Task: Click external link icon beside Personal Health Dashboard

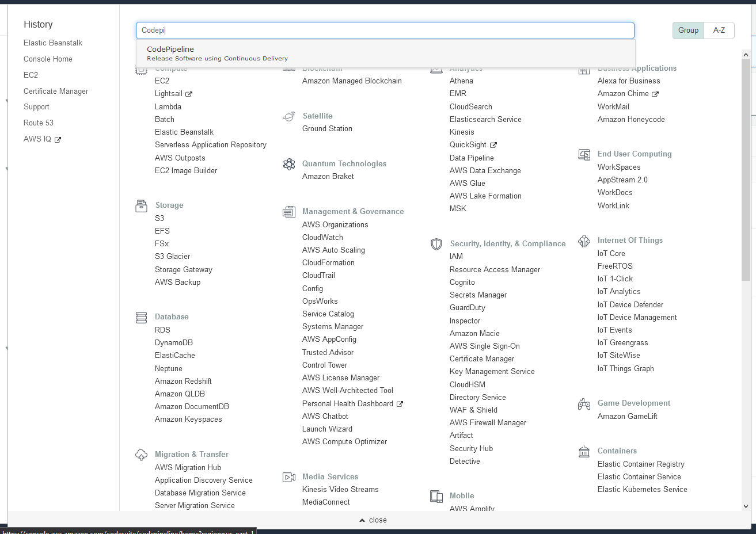Action: [400, 404]
